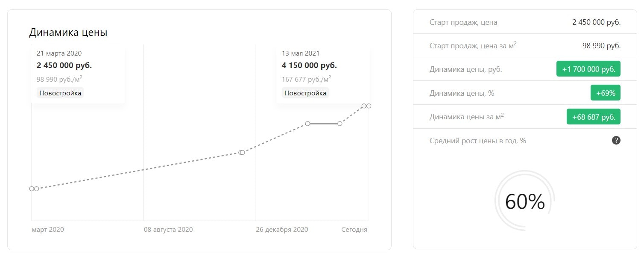Click the middle chart point near December 2020

(x=242, y=152)
